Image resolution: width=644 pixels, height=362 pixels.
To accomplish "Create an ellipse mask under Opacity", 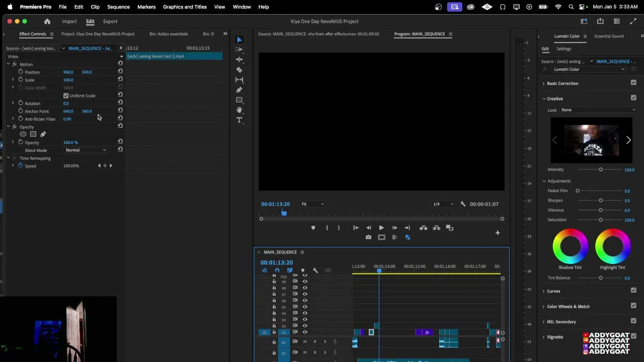I will [x=23, y=134].
